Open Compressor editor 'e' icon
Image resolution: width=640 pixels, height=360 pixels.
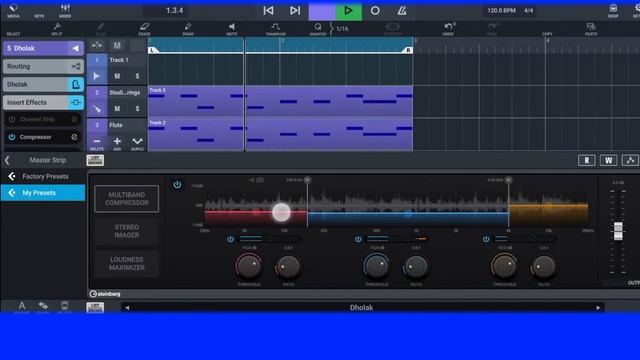coord(74,137)
